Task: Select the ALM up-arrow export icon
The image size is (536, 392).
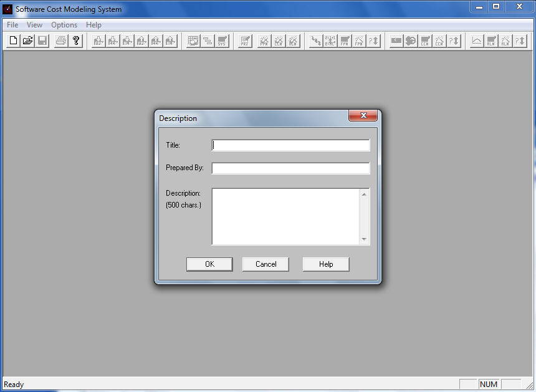Action: (170, 41)
